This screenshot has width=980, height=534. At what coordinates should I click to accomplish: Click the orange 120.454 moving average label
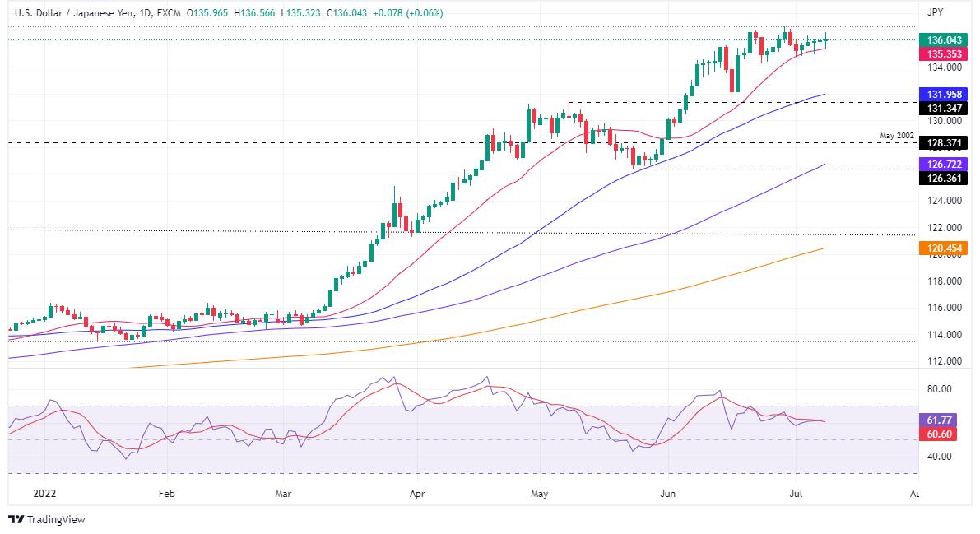[x=944, y=248]
